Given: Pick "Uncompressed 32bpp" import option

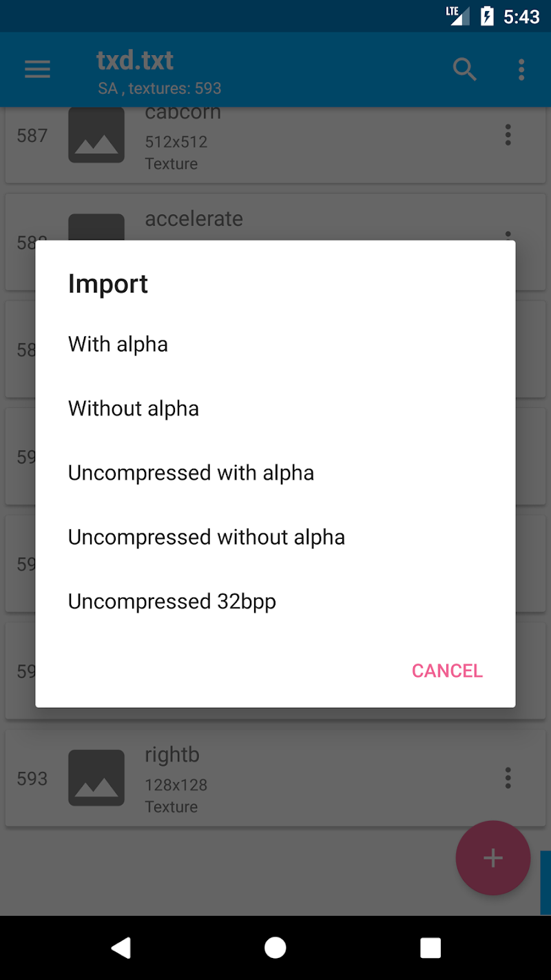Looking at the screenshot, I should [172, 602].
